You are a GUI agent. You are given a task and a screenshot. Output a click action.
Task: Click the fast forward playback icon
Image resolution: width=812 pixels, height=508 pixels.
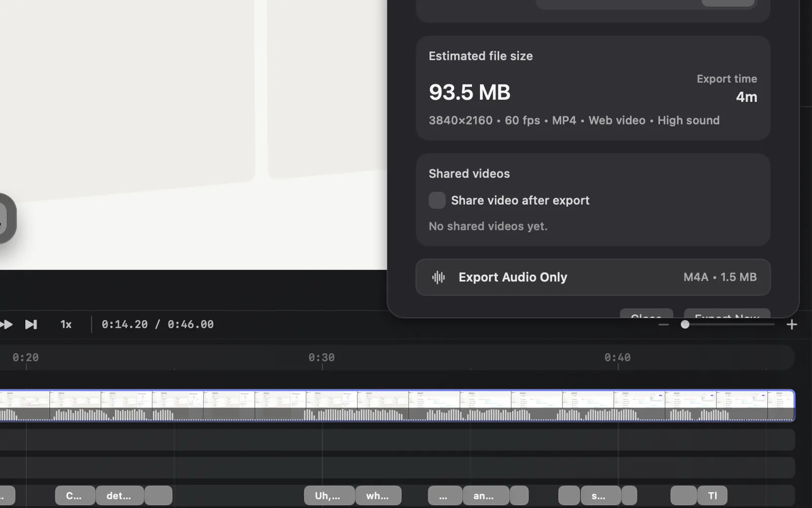[x=6, y=324]
